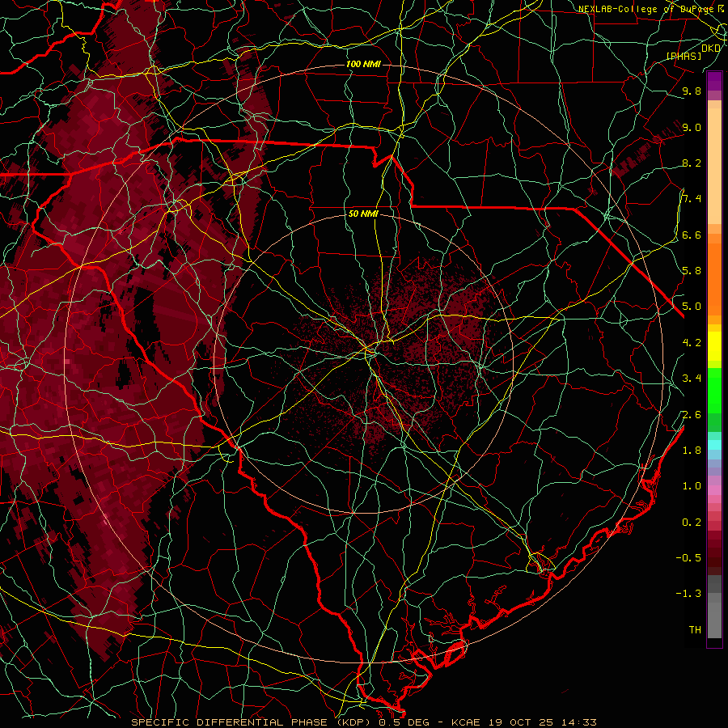
Task: Click the 6.6 legend value
Action: [x=692, y=235]
